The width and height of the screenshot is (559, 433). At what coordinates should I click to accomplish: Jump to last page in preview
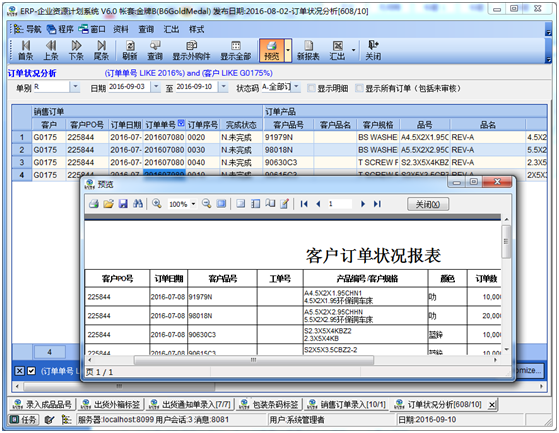[x=377, y=204]
